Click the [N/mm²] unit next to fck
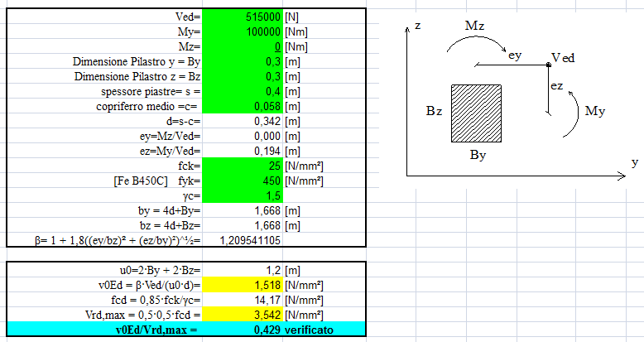 point(304,166)
